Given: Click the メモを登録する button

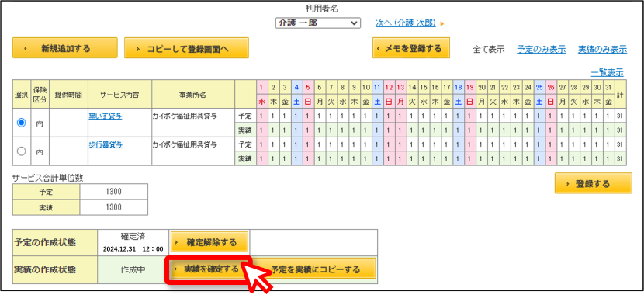Looking at the screenshot, I should pyautogui.click(x=411, y=48).
